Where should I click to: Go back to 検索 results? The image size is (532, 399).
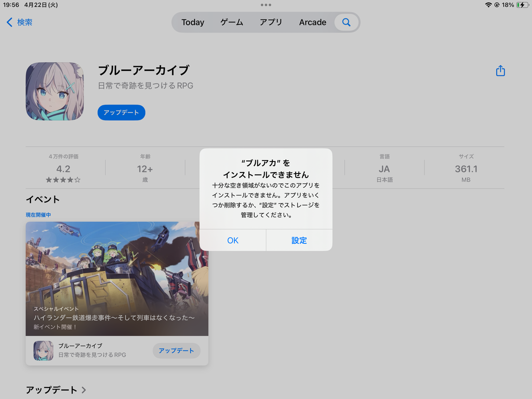click(x=19, y=22)
